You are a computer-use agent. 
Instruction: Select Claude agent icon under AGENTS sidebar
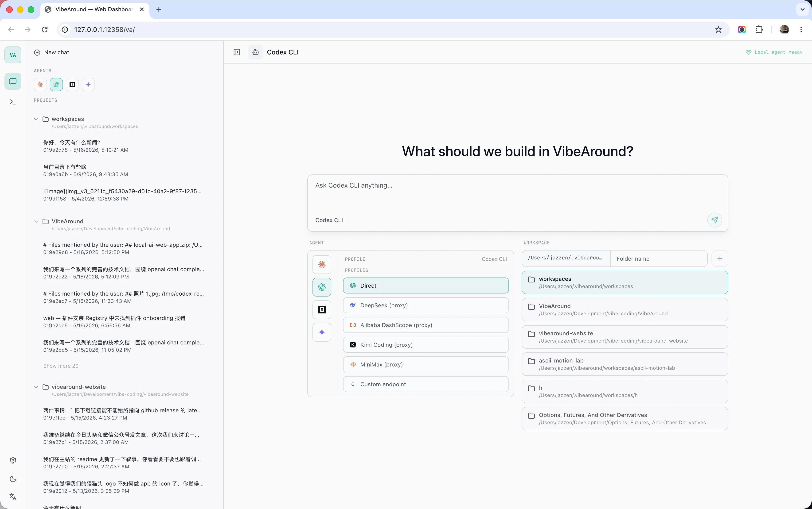coord(40,85)
